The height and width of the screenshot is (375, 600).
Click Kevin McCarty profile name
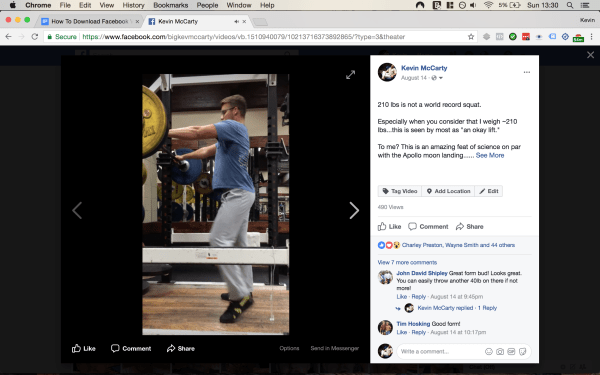click(x=424, y=68)
